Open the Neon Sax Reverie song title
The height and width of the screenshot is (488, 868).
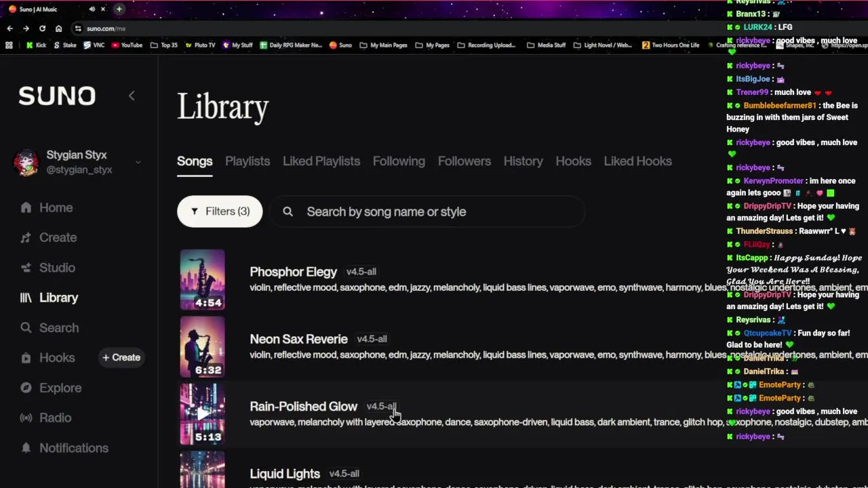click(x=298, y=339)
